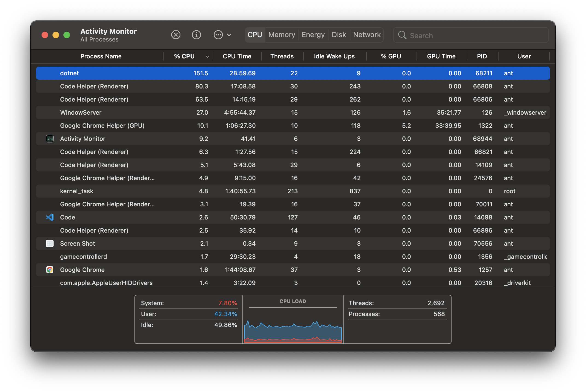The height and width of the screenshot is (392, 586).
Task: Click the stop process X icon
Action: pos(176,35)
